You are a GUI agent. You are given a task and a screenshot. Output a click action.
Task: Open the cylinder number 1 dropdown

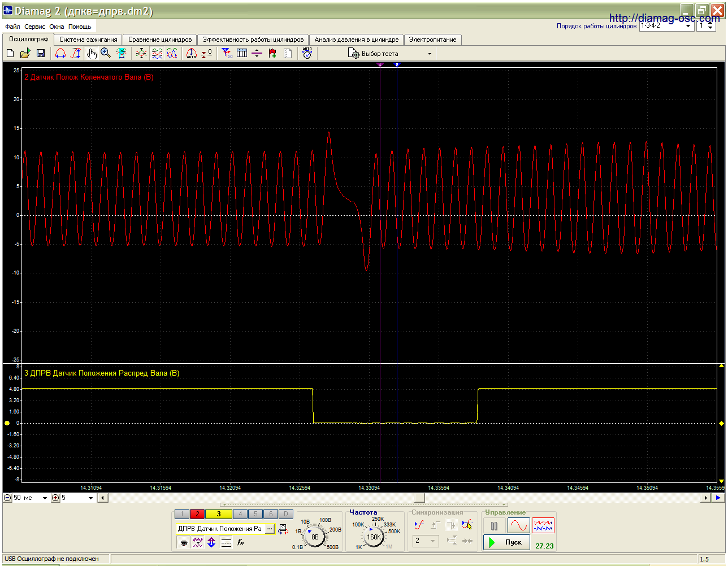707,25
